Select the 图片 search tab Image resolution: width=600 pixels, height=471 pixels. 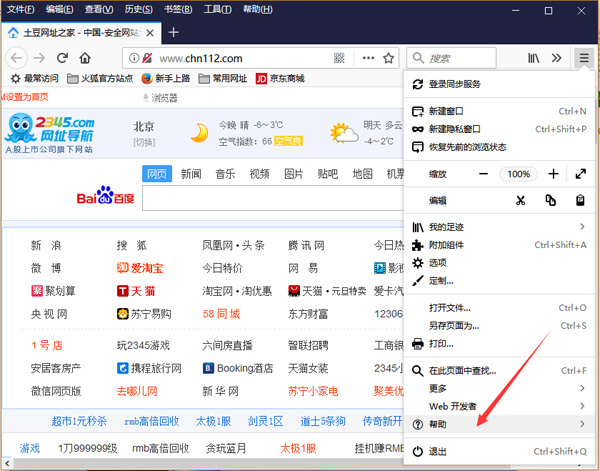(293, 174)
